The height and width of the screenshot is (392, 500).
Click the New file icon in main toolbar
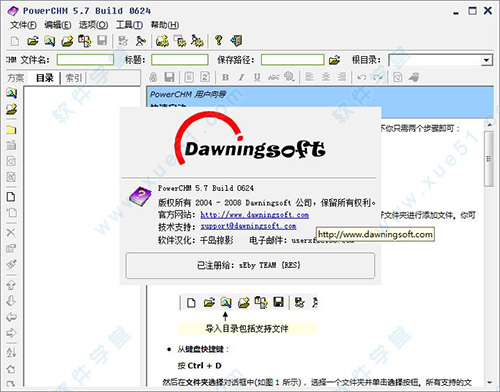[15, 41]
